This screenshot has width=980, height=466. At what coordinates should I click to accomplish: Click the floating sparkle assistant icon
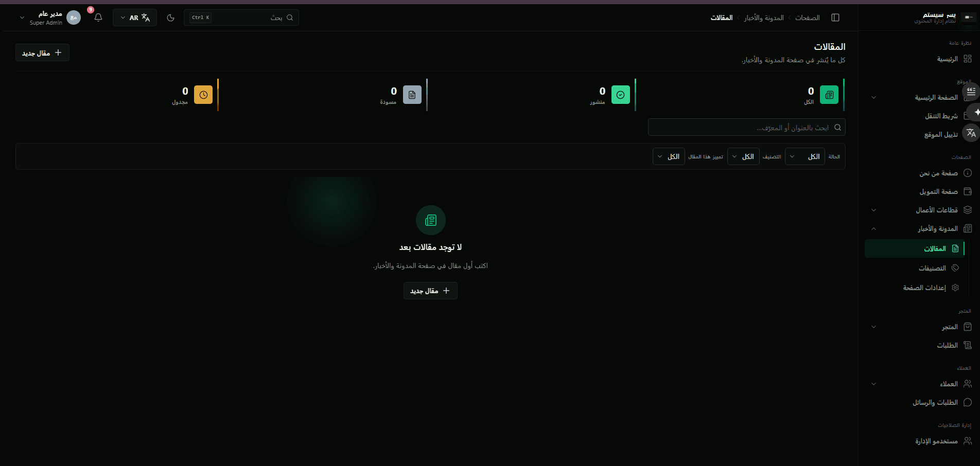click(973, 112)
